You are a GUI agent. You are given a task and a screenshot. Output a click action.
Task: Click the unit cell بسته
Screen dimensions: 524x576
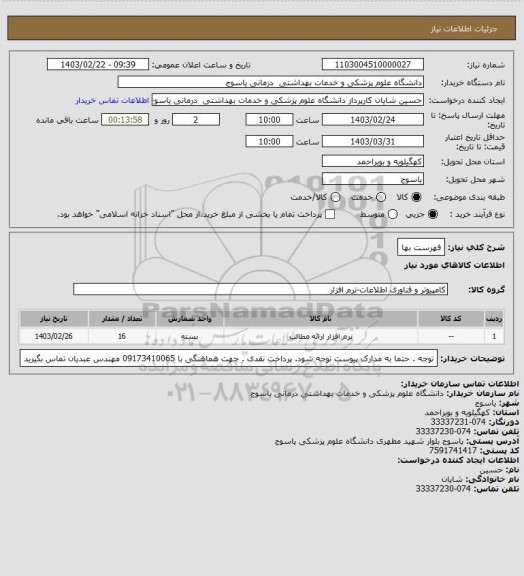coord(190,336)
